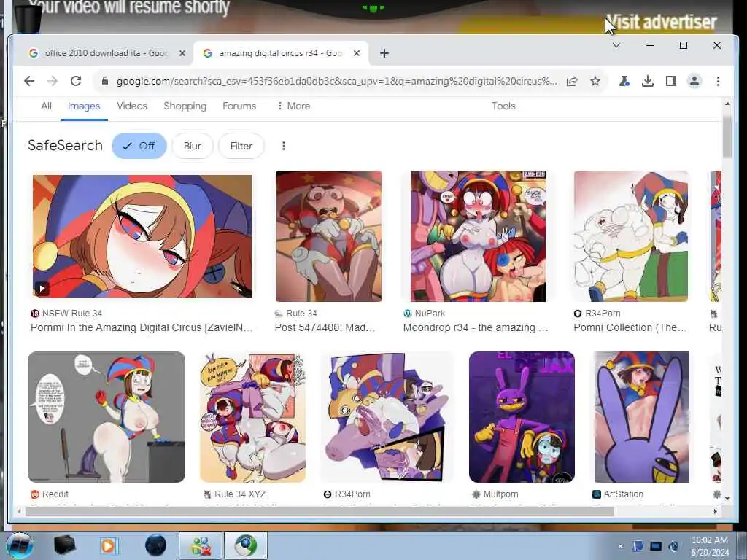747x560 pixels.
Task: View site info via the lock icon
Action: (105, 81)
